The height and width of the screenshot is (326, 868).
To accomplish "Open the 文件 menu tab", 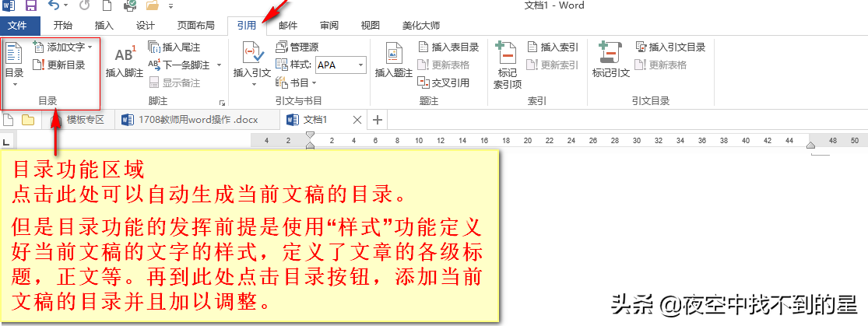I will pyautogui.click(x=20, y=26).
